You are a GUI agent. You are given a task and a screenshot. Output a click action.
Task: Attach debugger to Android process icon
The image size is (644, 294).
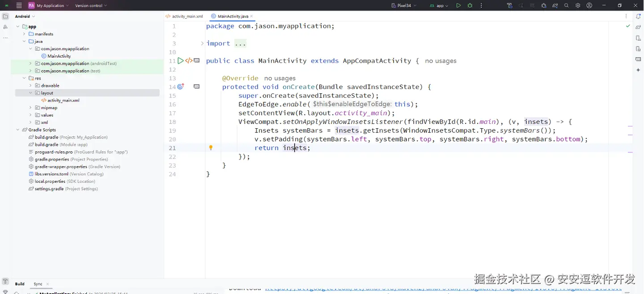544,5
